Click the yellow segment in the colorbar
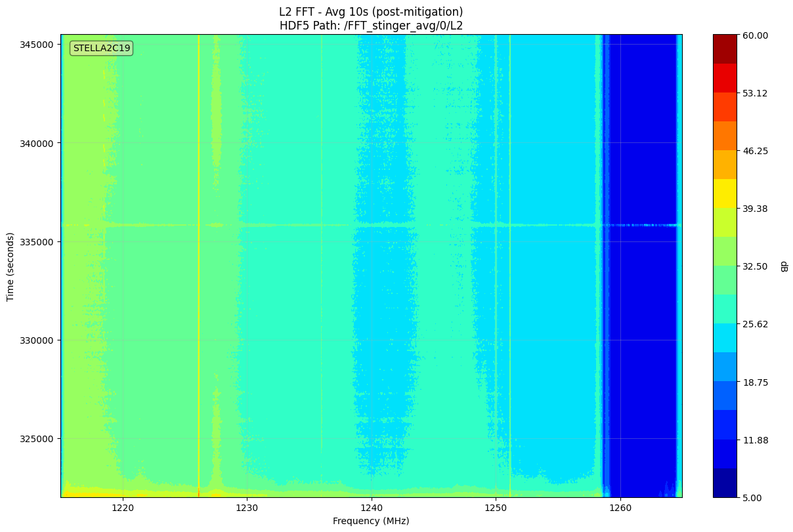 [x=725, y=194]
